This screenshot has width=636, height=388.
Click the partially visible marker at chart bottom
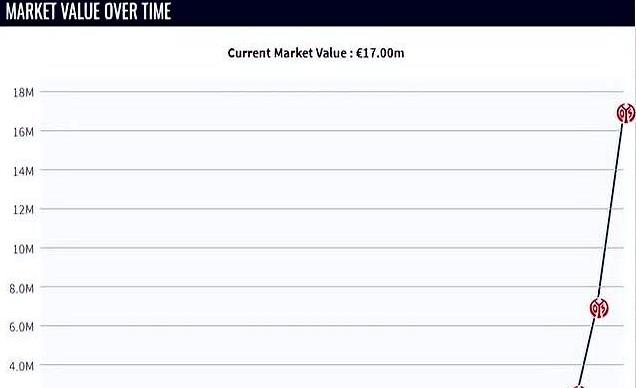coord(578,386)
